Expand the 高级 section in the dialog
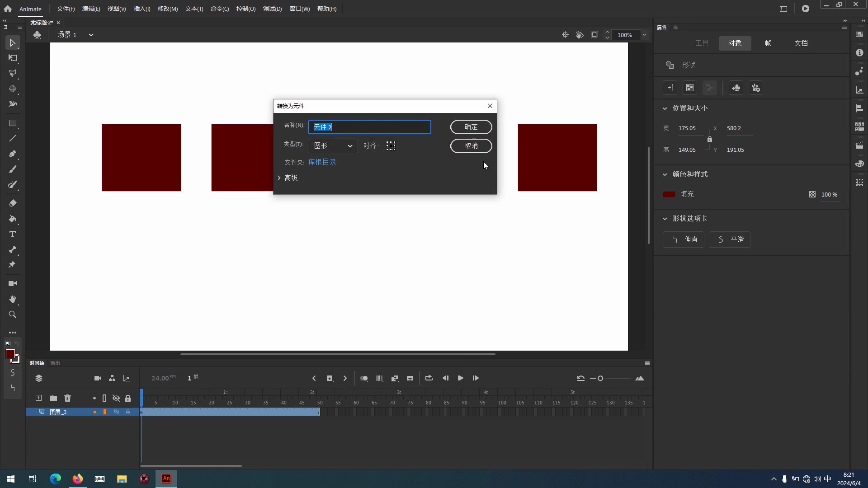Screen dimensions: 868x488 tap(288, 178)
